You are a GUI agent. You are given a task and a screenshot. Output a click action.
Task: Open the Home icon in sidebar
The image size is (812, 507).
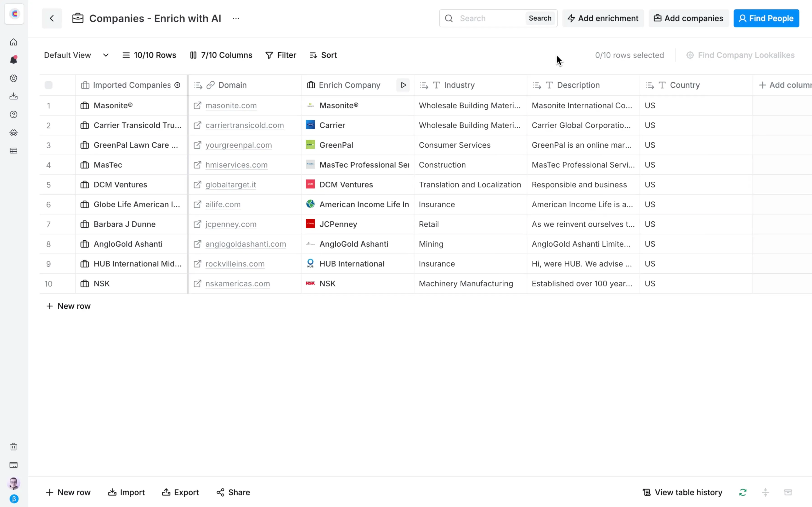[x=13, y=42]
